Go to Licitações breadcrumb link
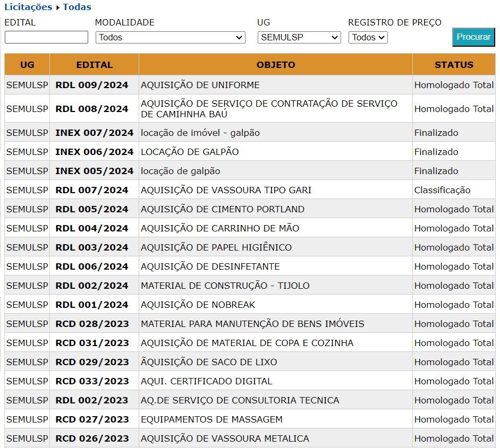This screenshot has height=448, width=500. point(28,7)
